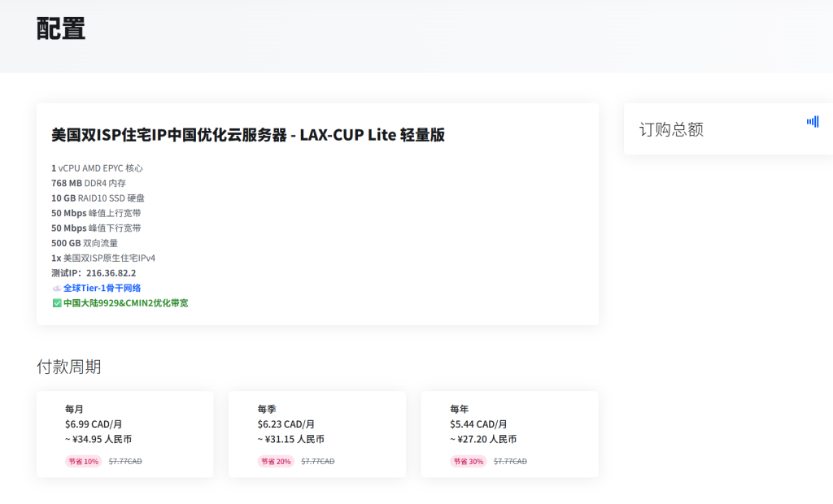This screenshot has width=833, height=504.
Task: Click the 付款周期 section heading
Action: [x=69, y=367]
